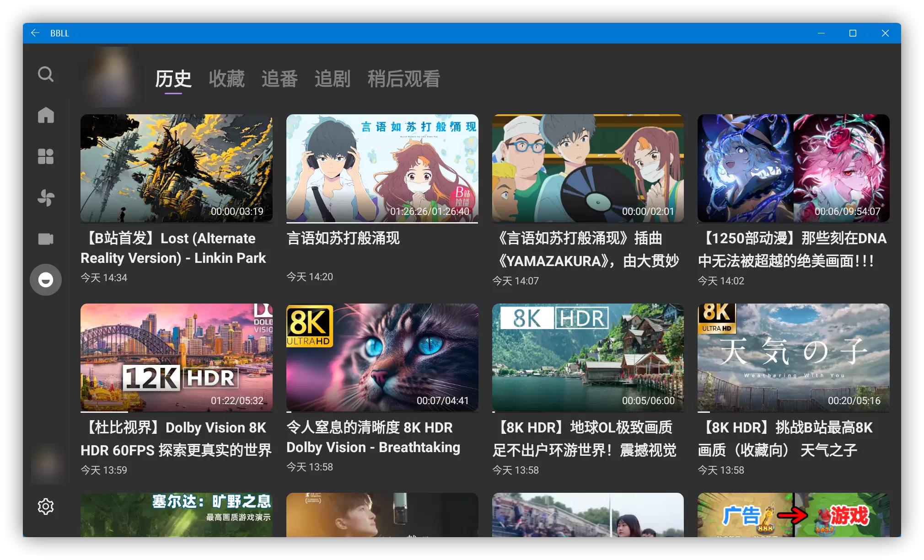
Task: Click title 【8K HDR】挑战B站最高8K画质
Action: (786, 439)
